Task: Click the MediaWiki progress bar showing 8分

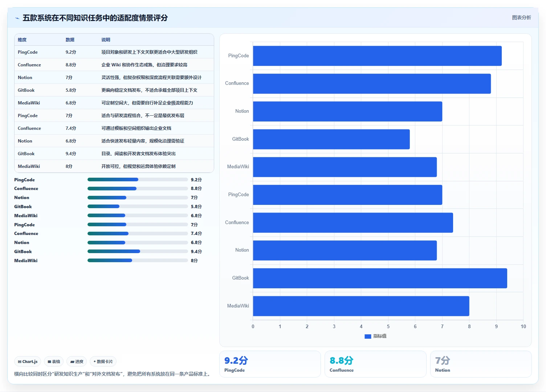Action: point(138,260)
